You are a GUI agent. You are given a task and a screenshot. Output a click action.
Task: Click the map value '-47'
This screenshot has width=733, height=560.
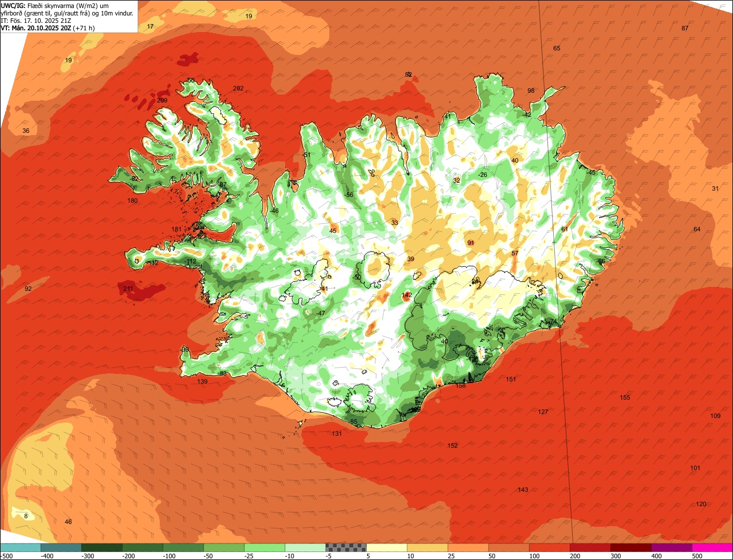point(320,313)
